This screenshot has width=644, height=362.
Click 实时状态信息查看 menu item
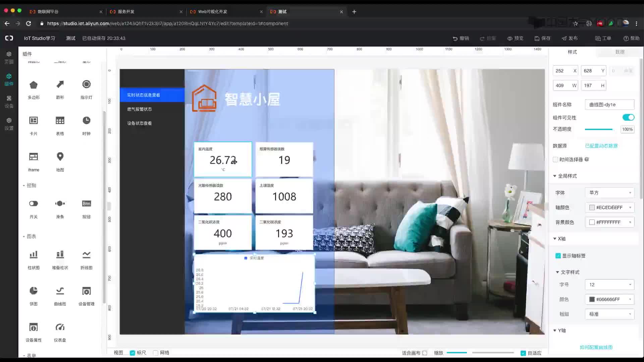tap(144, 95)
